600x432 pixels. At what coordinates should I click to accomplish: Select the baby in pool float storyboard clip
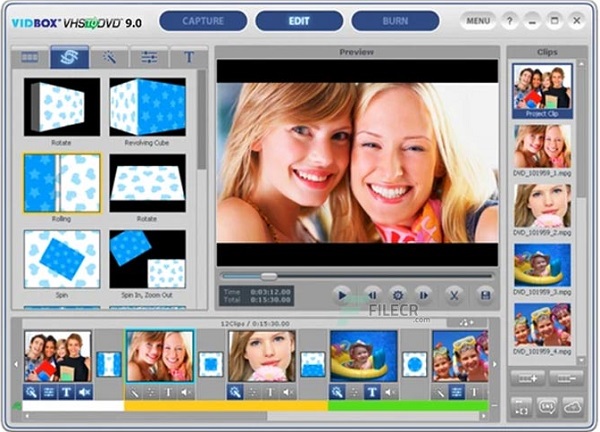click(364, 356)
